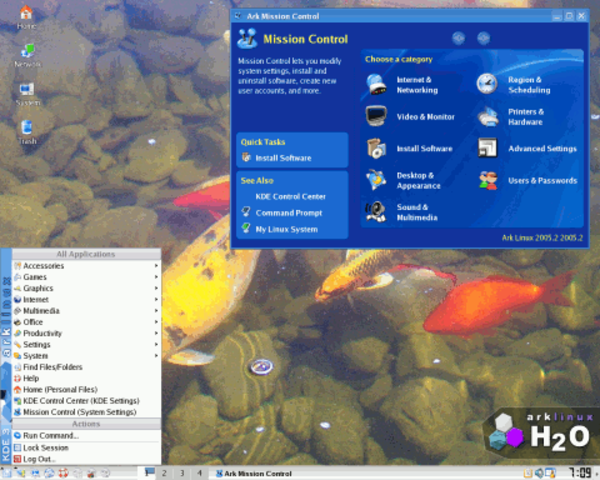Open the Users & Passwords people icon
This screenshot has height=480, width=600.
pos(488,180)
